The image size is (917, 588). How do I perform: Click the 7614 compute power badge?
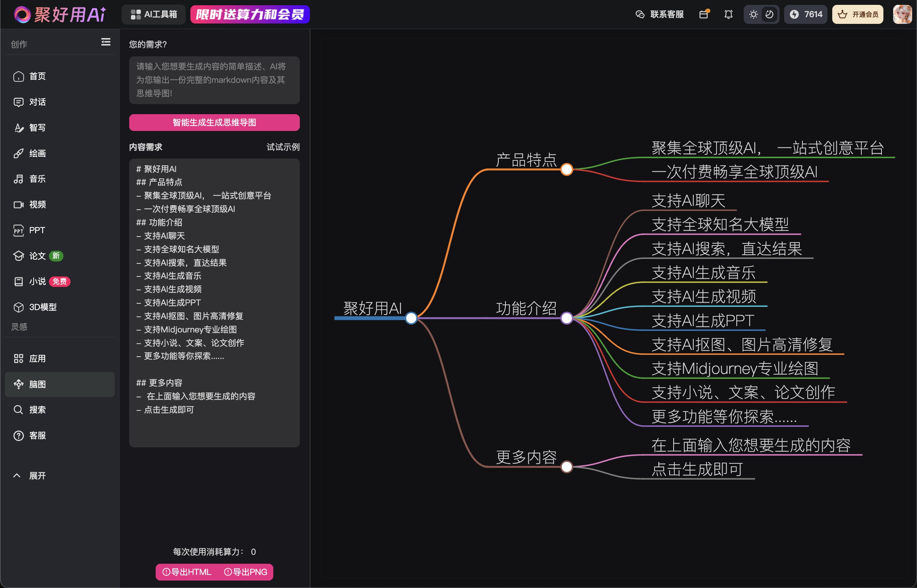(x=805, y=15)
